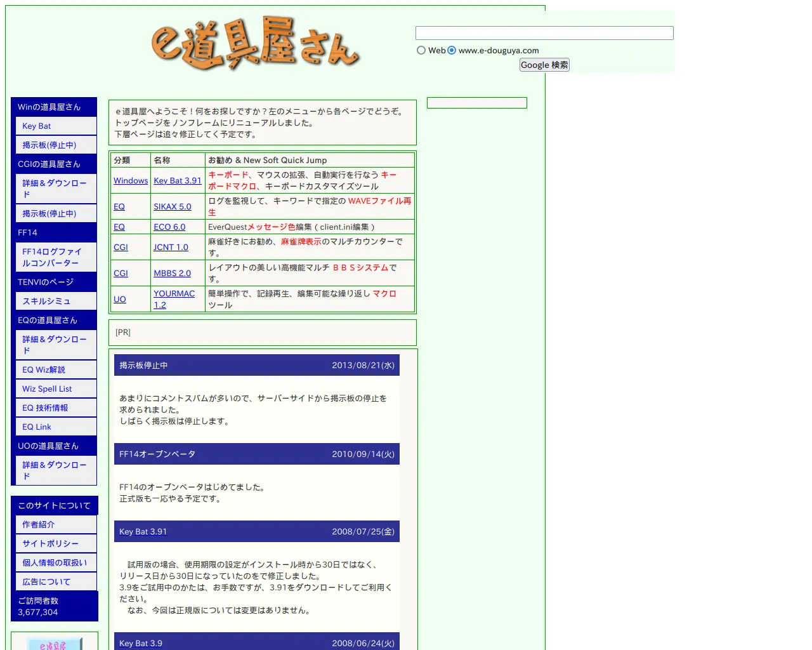This screenshot has width=812, height=650.
Task: Click the Google search text field
Action: point(544,33)
